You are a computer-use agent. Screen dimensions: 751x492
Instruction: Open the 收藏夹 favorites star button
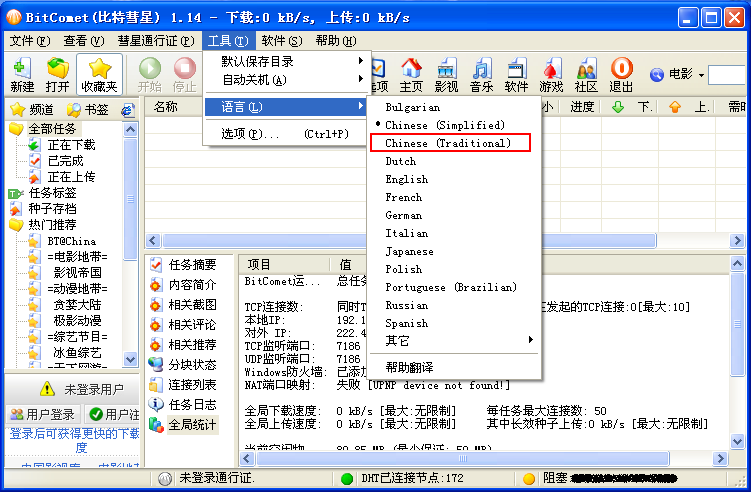[99, 75]
